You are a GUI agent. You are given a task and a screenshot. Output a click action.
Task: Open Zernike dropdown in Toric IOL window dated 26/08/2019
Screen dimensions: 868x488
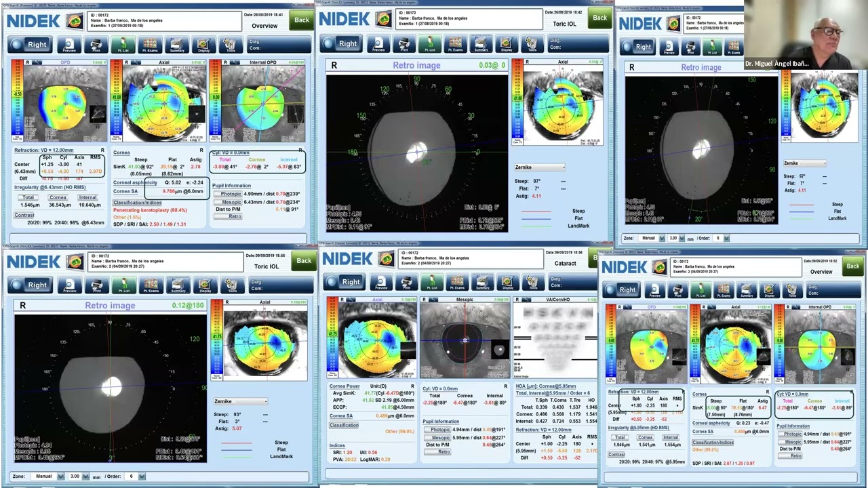coord(540,167)
